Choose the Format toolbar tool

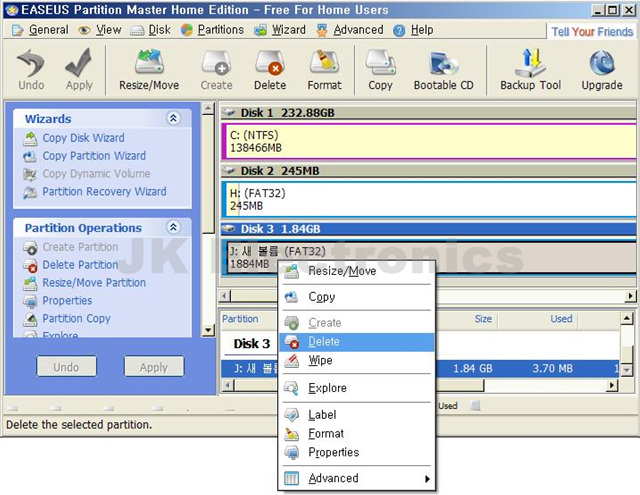tap(324, 69)
